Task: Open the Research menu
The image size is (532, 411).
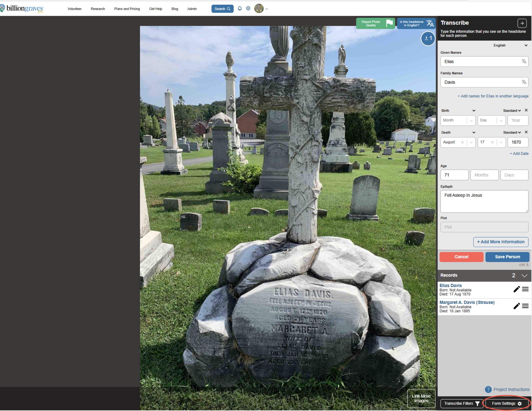Action: [x=98, y=9]
